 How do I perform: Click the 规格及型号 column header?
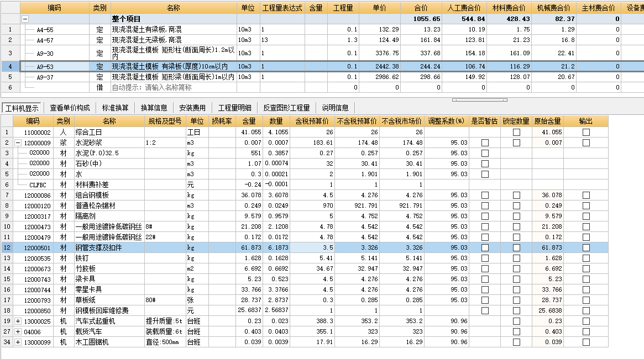165,121
